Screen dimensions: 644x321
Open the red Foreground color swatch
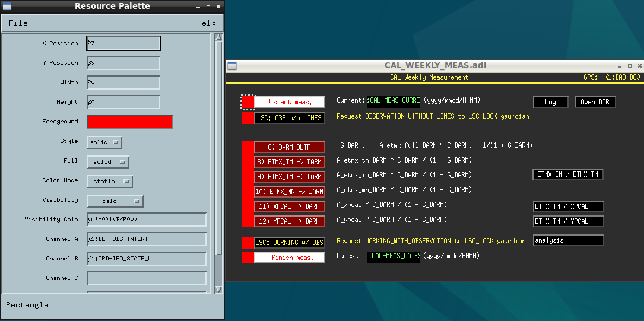pos(130,122)
